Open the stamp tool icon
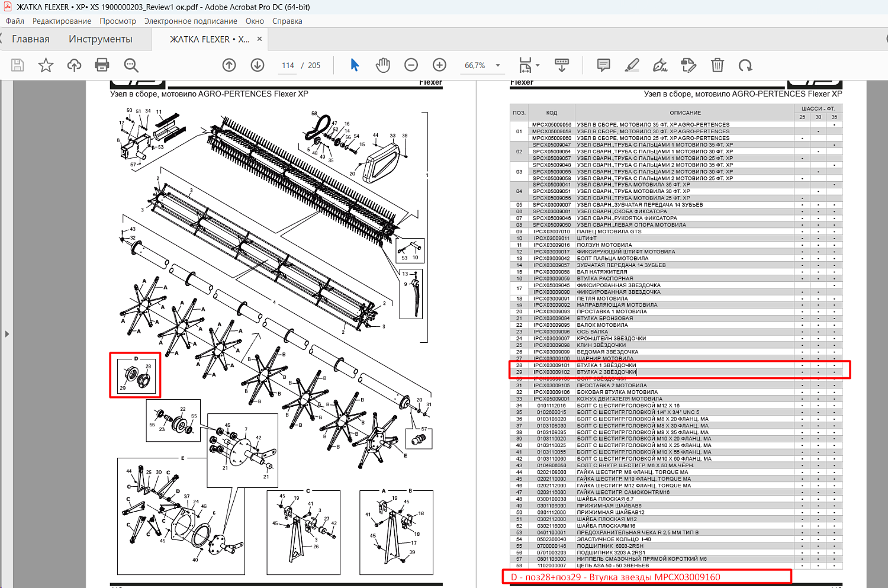 click(688, 65)
